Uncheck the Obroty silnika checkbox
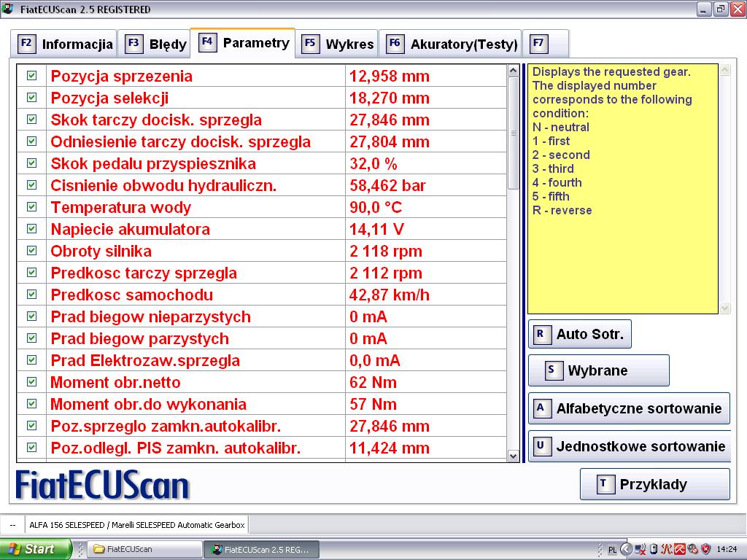 [x=32, y=251]
